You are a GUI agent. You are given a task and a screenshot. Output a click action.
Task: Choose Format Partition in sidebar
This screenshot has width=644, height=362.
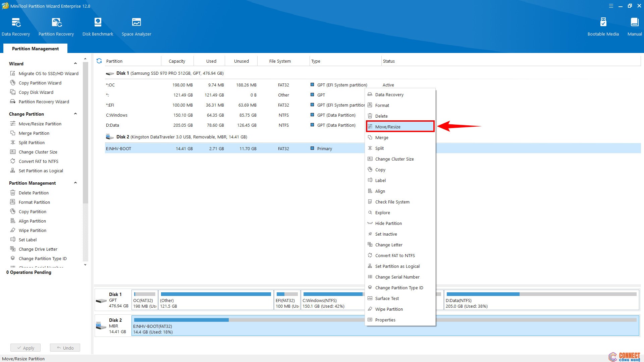coord(30,202)
